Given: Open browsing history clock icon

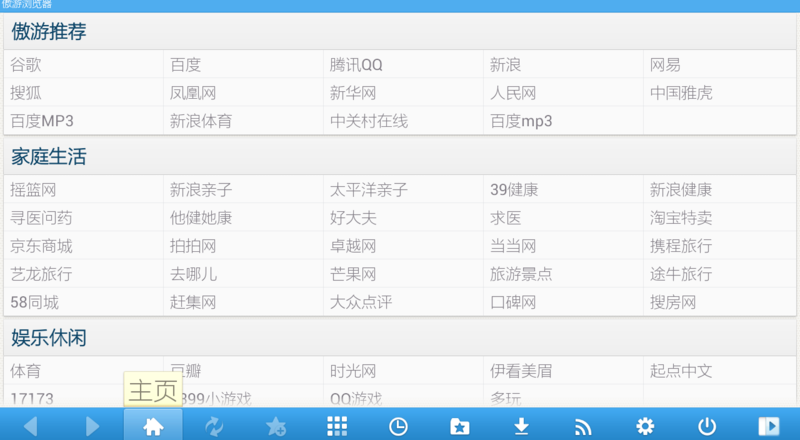Looking at the screenshot, I should click(x=399, y=426).
